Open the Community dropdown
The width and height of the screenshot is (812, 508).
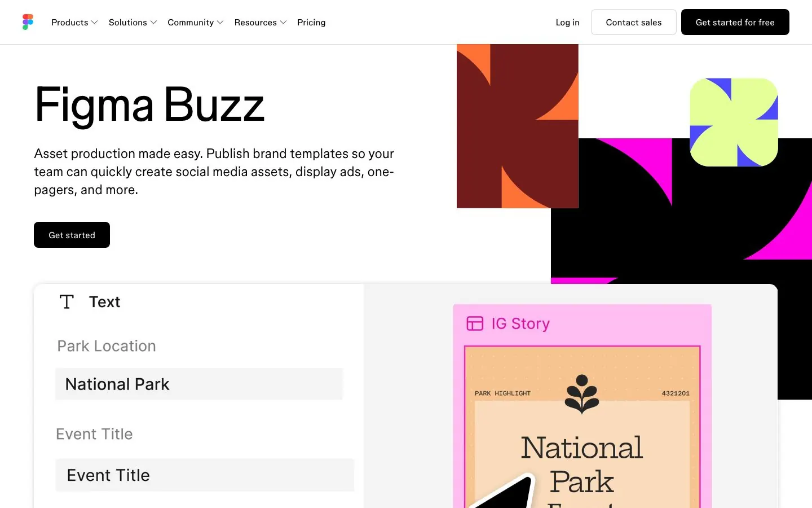(x=196, y=23)
